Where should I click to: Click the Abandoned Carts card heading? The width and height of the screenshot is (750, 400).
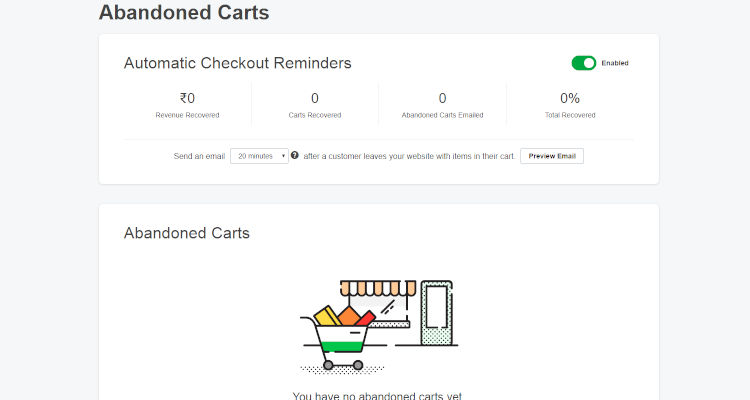pos(186,233)
